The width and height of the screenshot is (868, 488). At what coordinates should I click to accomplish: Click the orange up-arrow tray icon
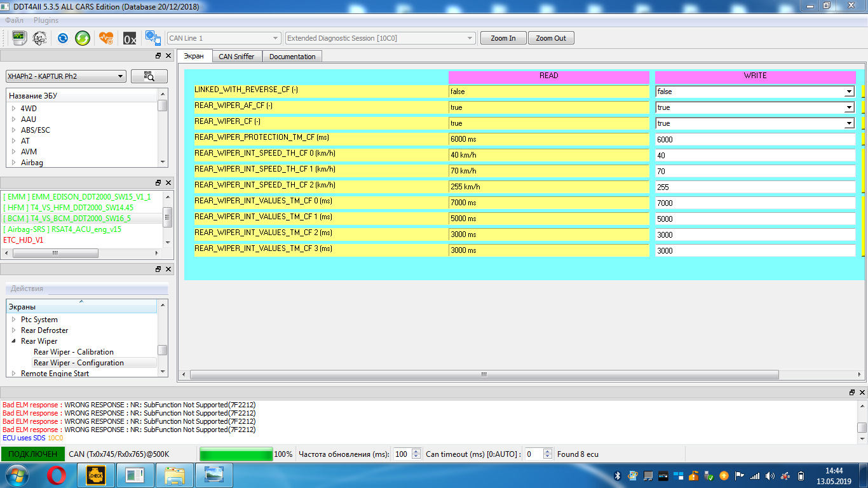[724, 475]
